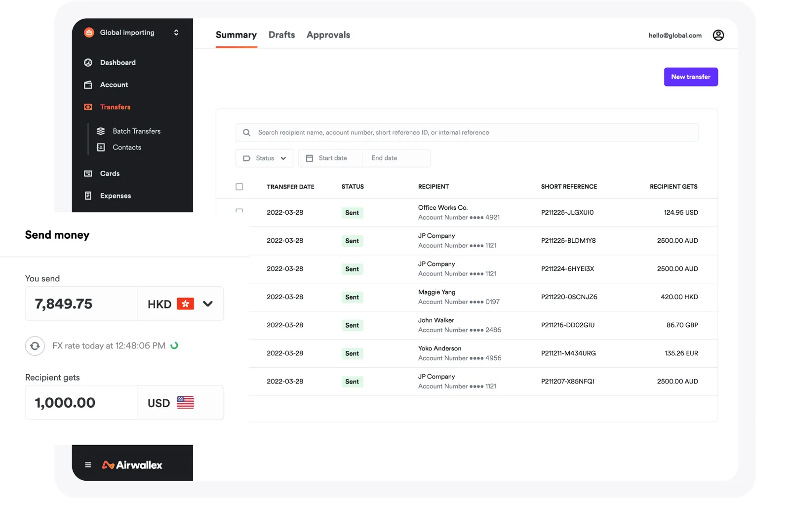Viewport: 790px width, 532px height.
Task: Open the Status filter dropdown
Action: [265, 158]
